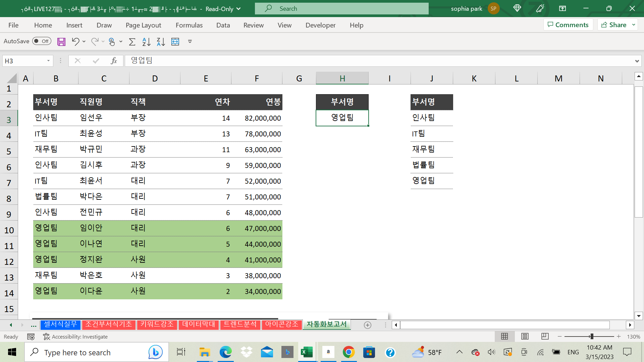Click the Save icon in quick access toolbar
The height and width of the screenshot is (362, 644).
(x=61, y=42)
